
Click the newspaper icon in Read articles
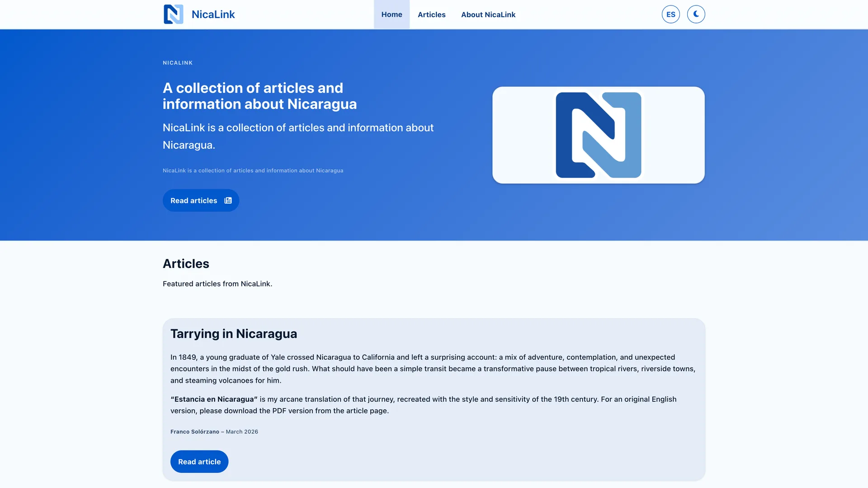point(228,201)
